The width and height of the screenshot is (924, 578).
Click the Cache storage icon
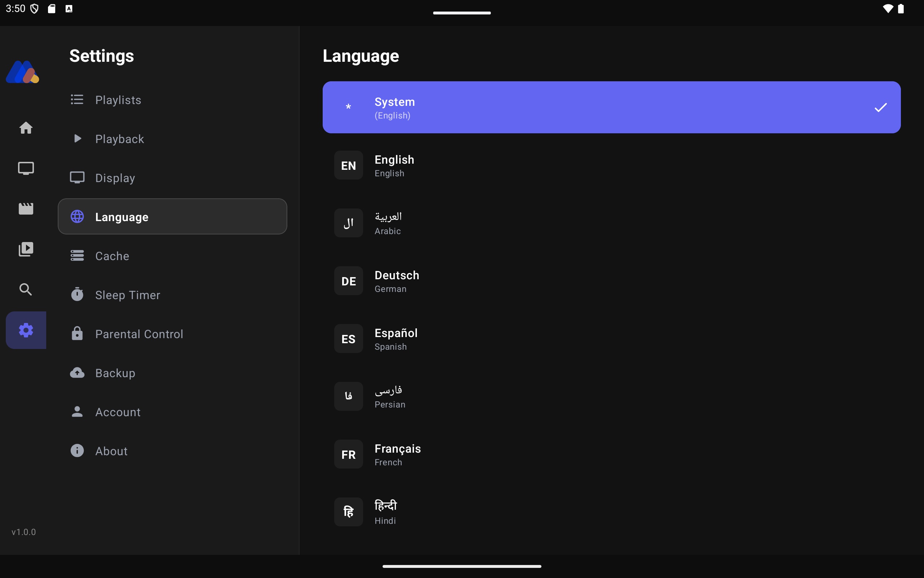pos(77,255)
